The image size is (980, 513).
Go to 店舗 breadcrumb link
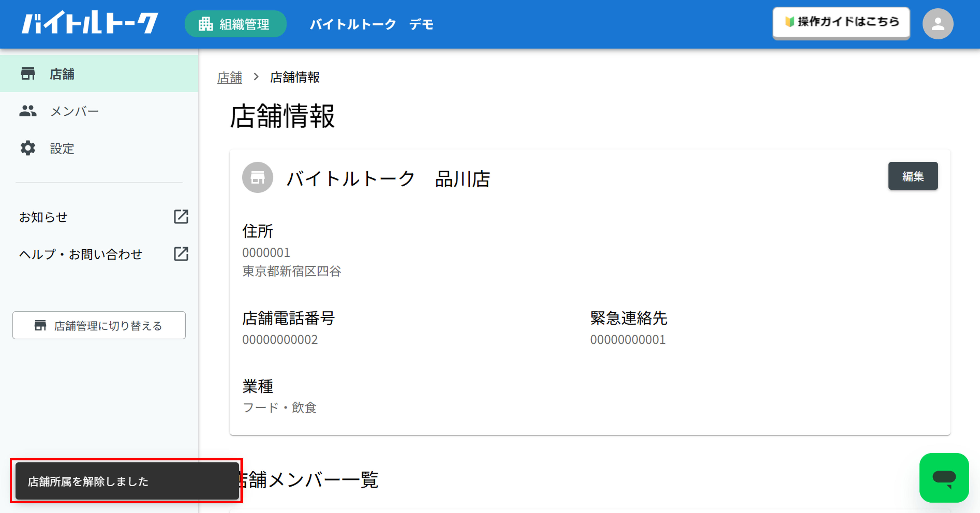(229, 78)
